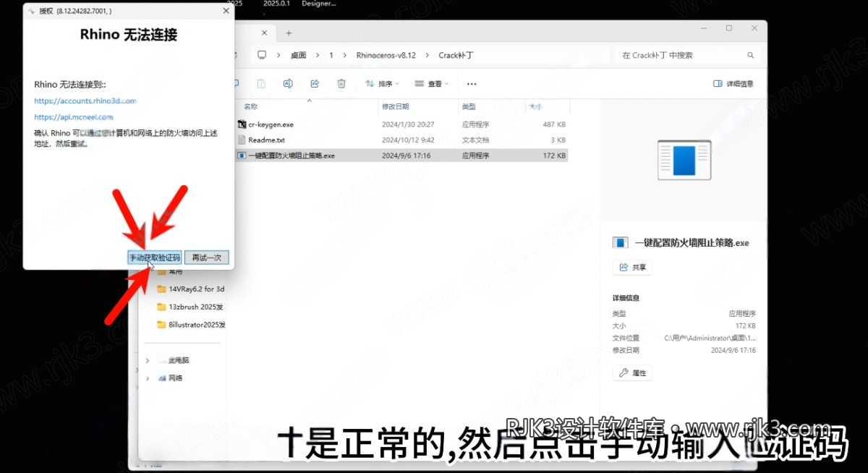Viewport: 868px width, 473px height.
Task: Sort by the 大小 column header
Action: 535,106
